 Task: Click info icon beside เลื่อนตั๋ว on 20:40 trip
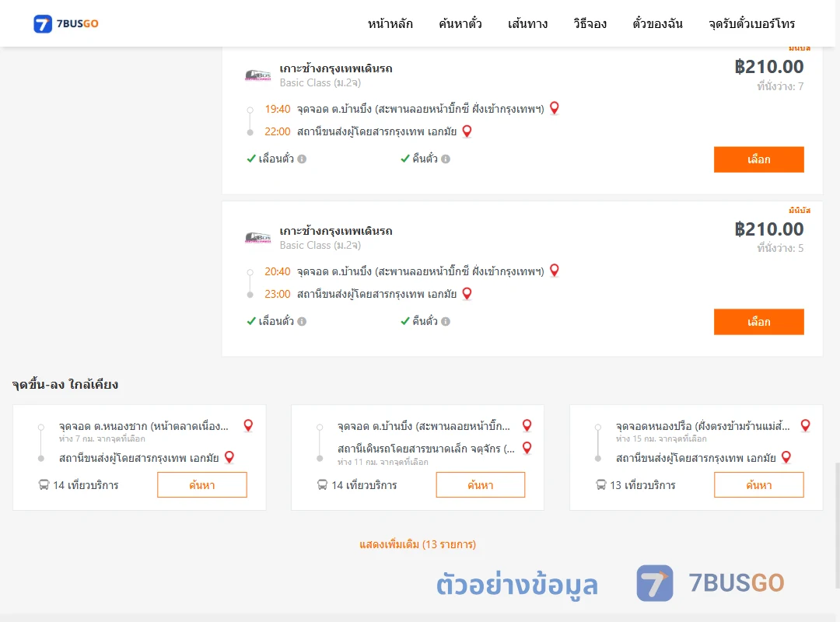point(302,321)
